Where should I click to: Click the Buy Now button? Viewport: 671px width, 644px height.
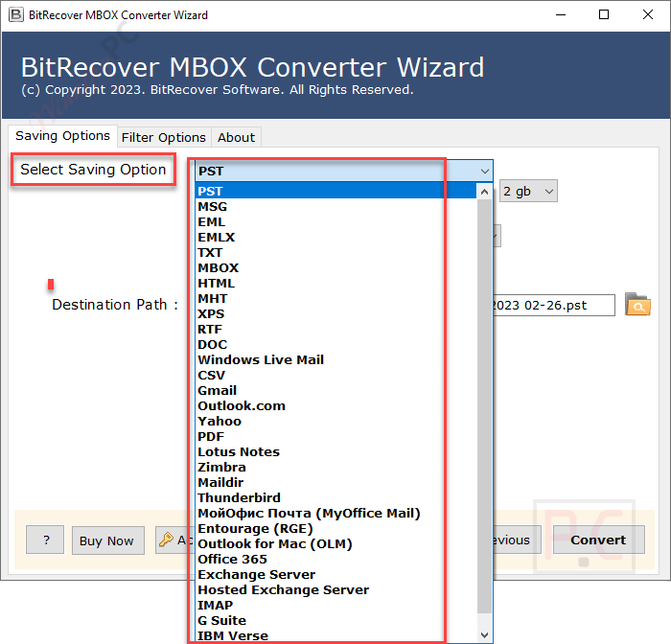click(x=107, y=540)
